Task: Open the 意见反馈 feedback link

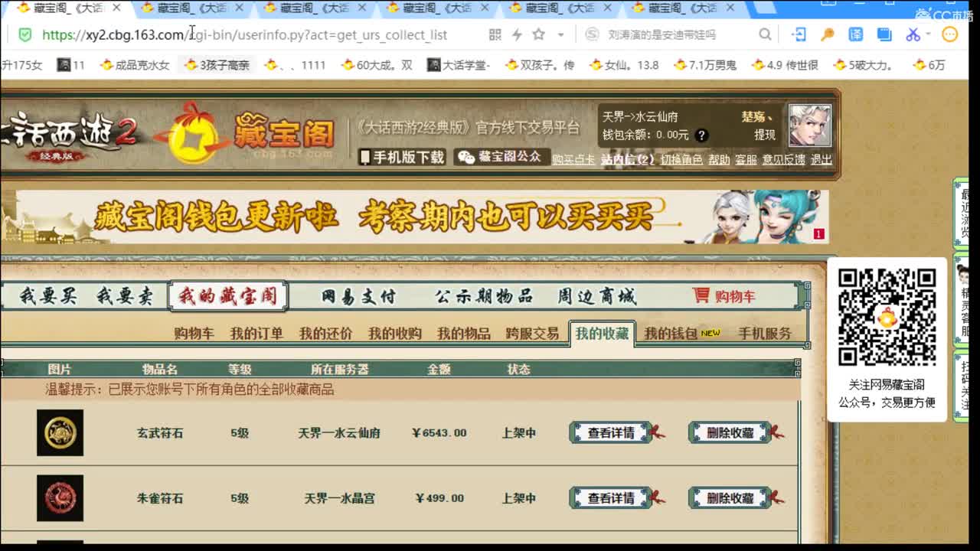Action: 783,159
